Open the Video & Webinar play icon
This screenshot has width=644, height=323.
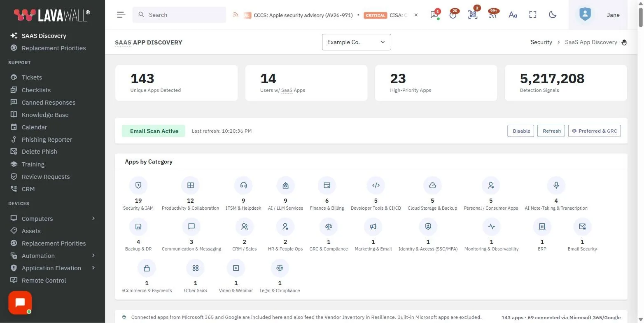tap(236, 268)
